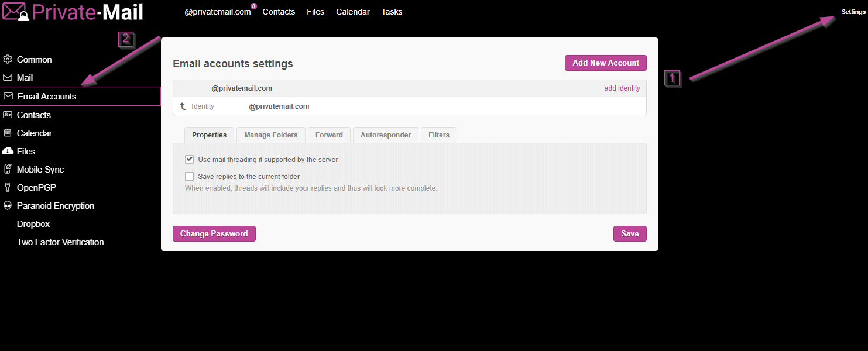Open Two Factor Verification settings
This screenshot has width=868, height=351.
point(60,242)
